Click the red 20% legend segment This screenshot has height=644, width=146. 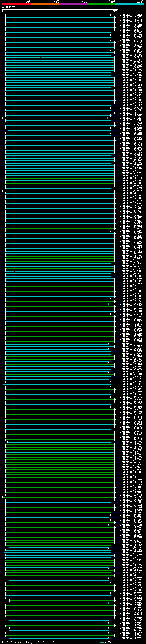click(16, 4)
